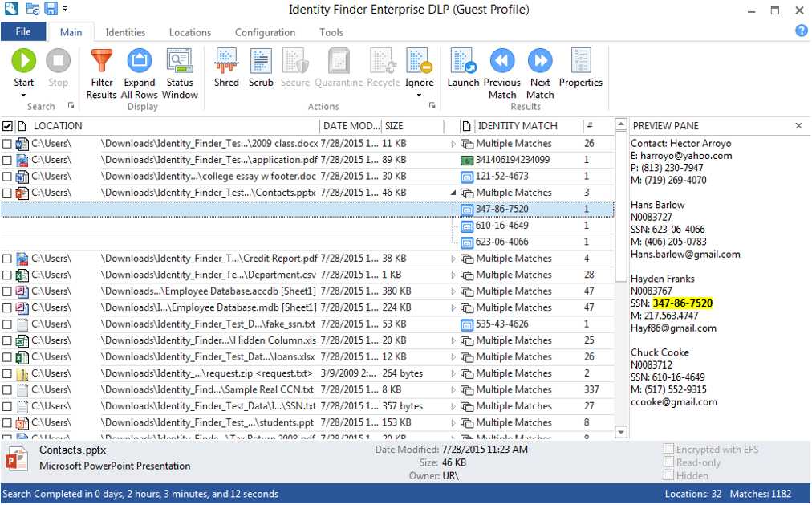Click results list scroll up arrow
This screenshot has width=812, height=505.
click(x=621, y=124)
